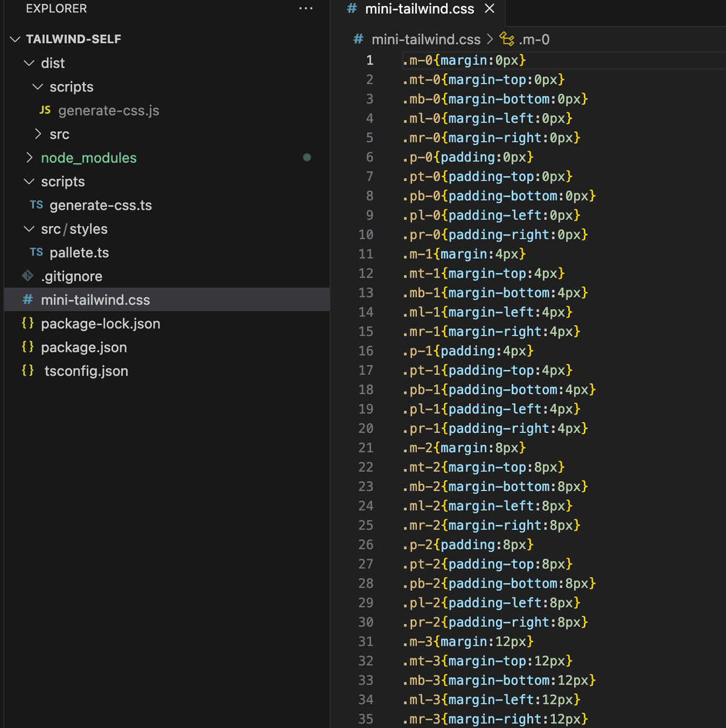
Task: Expand the src folder inside dist
Action: pyautogui.click(x=38, y=134)
